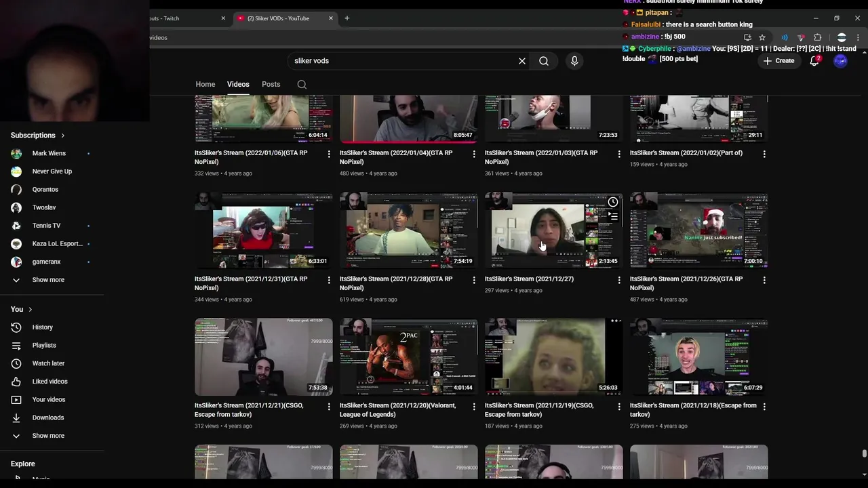This screenshot has width=868, height=488.
Task: Open options menu for 2021/12/21 stream video
Action: (329, 407)
